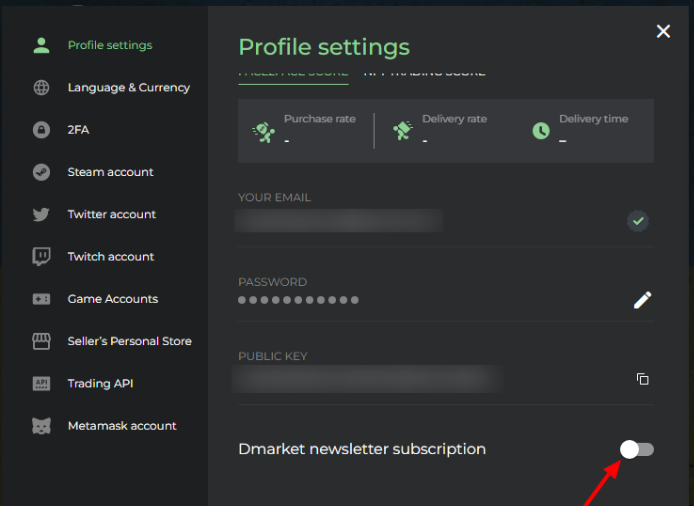This screenshot has height=506, width=694.
Task: Click the Twitch logo icon
Action: tap(41, 257)
